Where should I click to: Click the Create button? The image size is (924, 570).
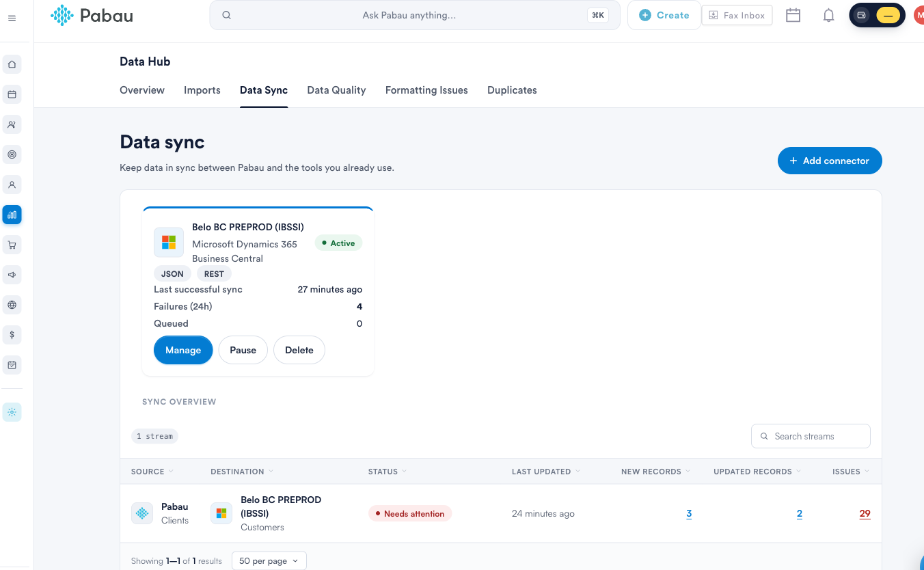pyautogui.click(x=664, y=15)
